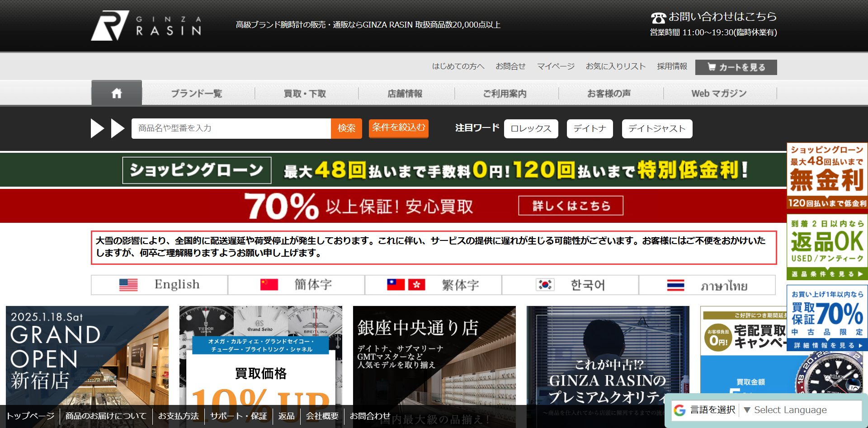Click the 詳しくはこちら banner link

tap(571, 206)
